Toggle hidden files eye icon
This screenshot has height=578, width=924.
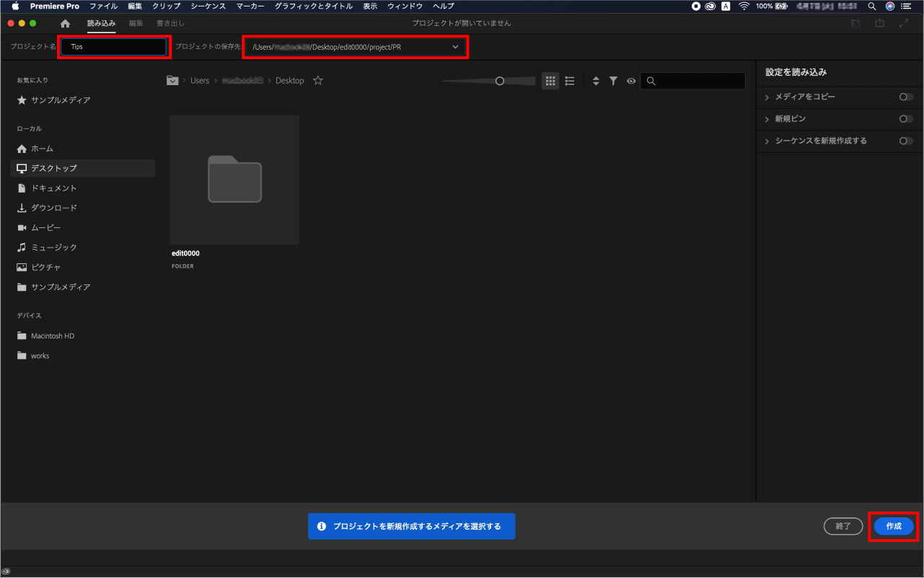(631, 81)
